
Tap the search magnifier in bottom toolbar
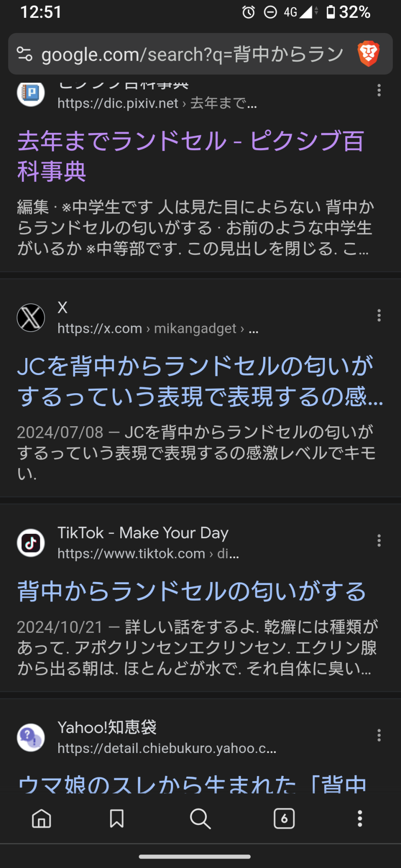[x=200, y=819]
